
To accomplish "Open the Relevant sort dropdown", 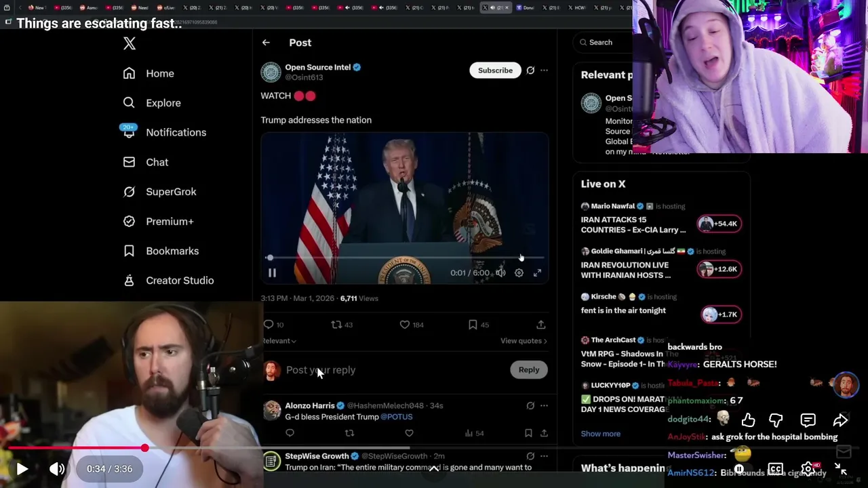I will click(279, 341).
